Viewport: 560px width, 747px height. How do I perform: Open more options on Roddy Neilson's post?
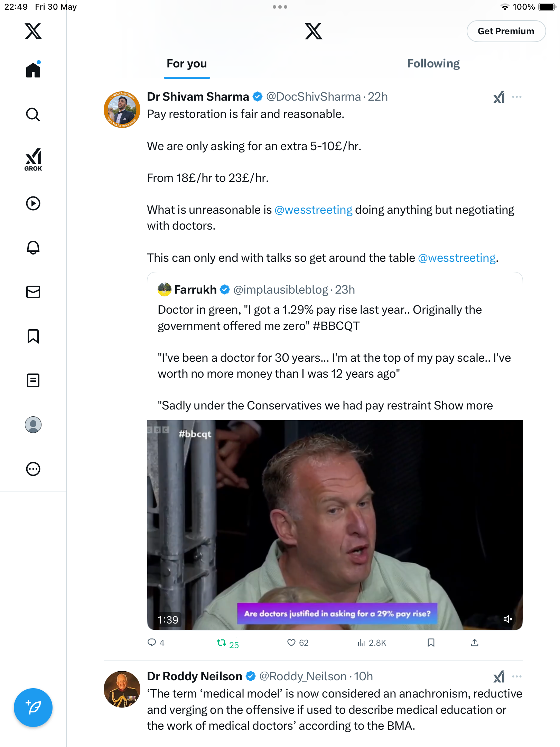point(517,676)
